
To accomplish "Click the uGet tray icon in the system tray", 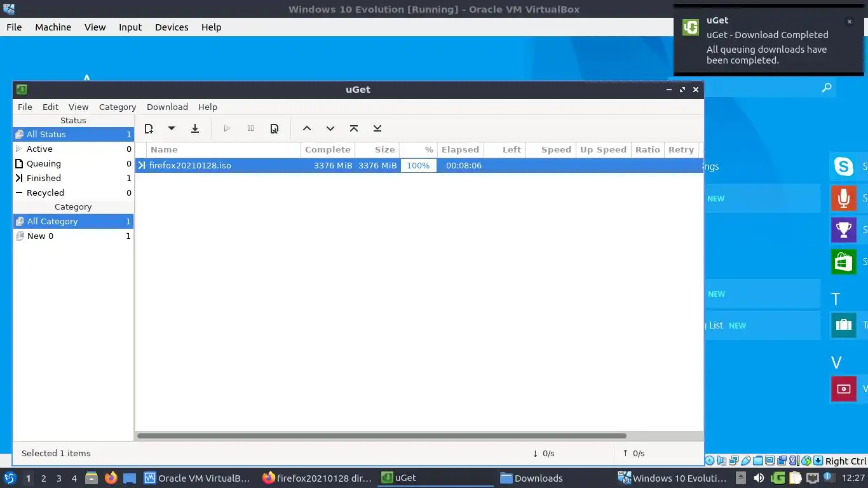I will [777, 478].
